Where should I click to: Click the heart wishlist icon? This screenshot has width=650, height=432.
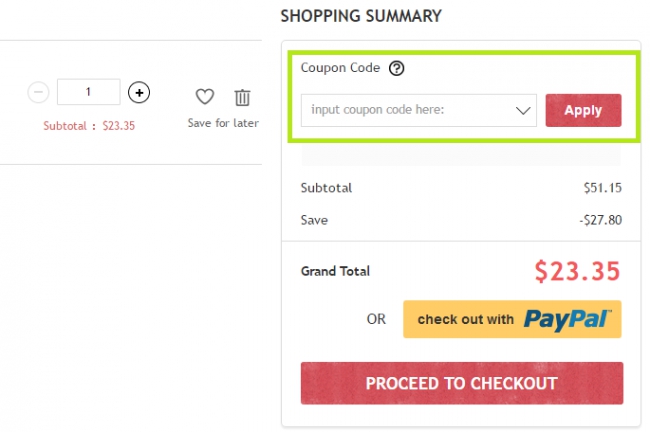(x=205, y=97)
